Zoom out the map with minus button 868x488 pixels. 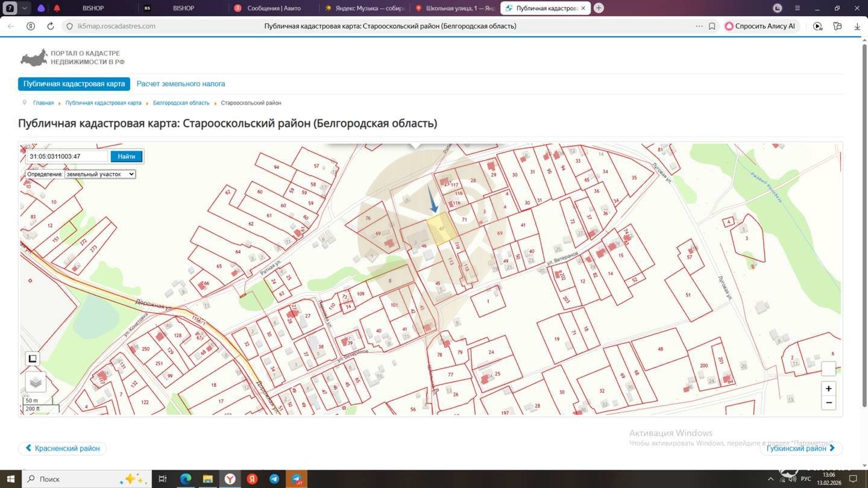click(829, 403)
